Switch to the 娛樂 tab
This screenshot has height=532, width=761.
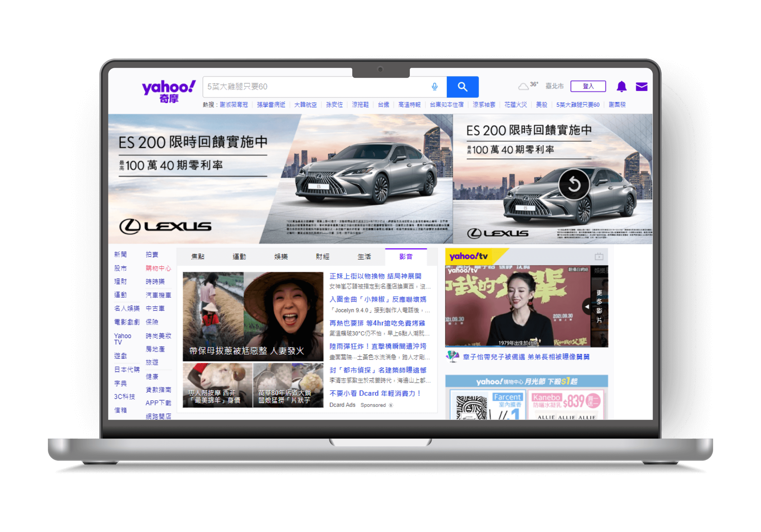point(281,256)
